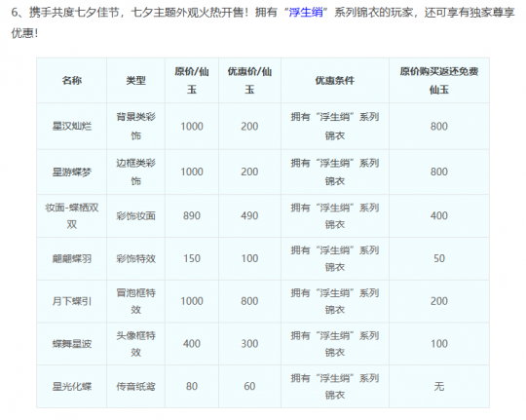Click the 无 refund cell
Screen dimensions: 526x420
(x=439, y=387)
